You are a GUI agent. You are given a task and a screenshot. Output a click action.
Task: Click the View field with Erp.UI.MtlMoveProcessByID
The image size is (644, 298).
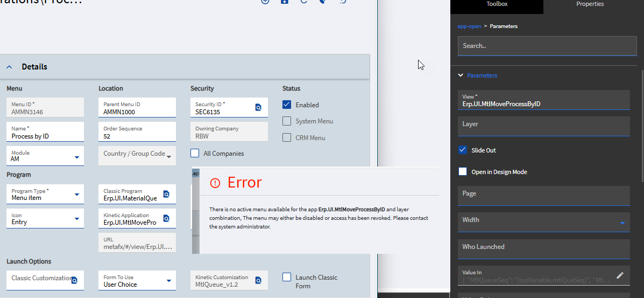tap(544, 100)
